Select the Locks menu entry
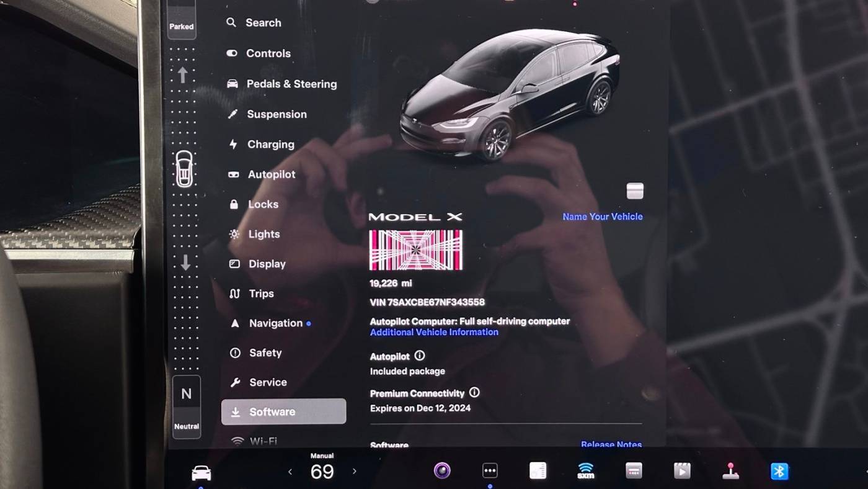Screen dimensions: 868x489 pos(254,204)
